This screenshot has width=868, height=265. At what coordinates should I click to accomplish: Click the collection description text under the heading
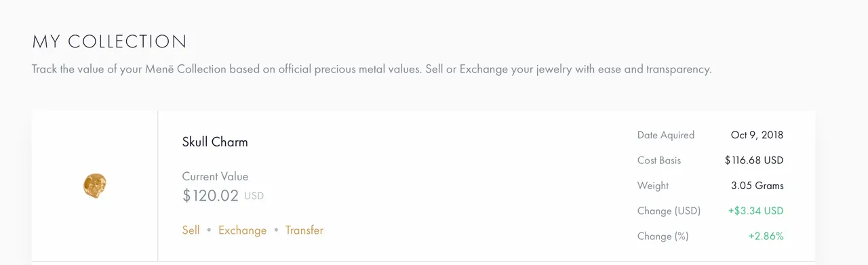[x=372, y=69]
